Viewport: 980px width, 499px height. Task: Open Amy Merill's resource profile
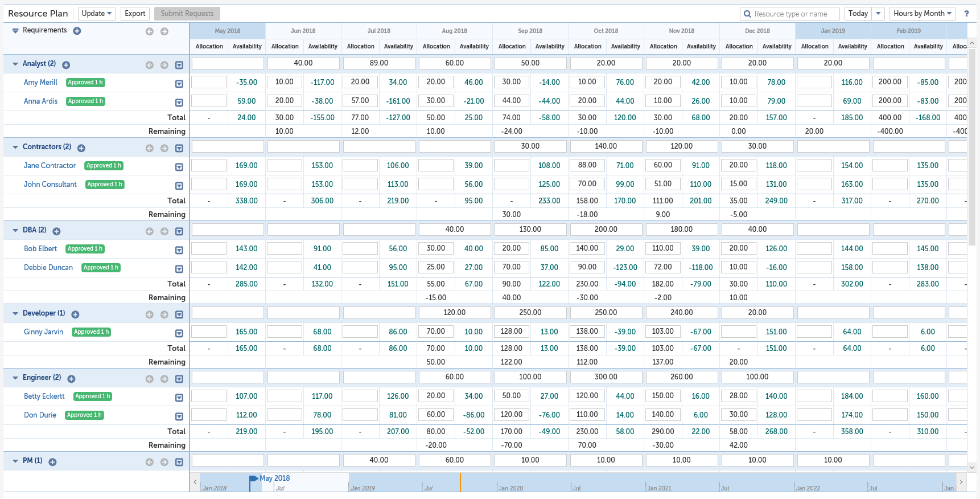click(x=40, y=83)
